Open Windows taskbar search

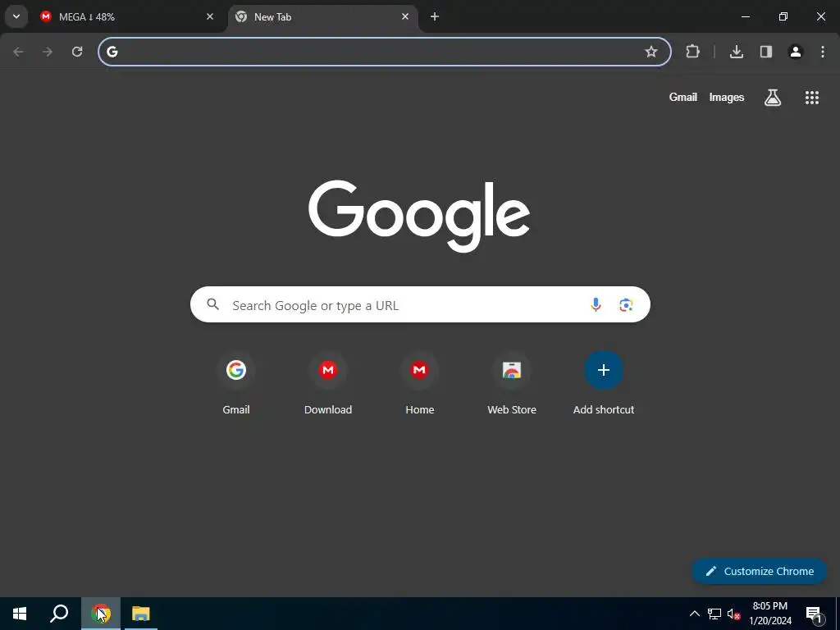(59, 614)
